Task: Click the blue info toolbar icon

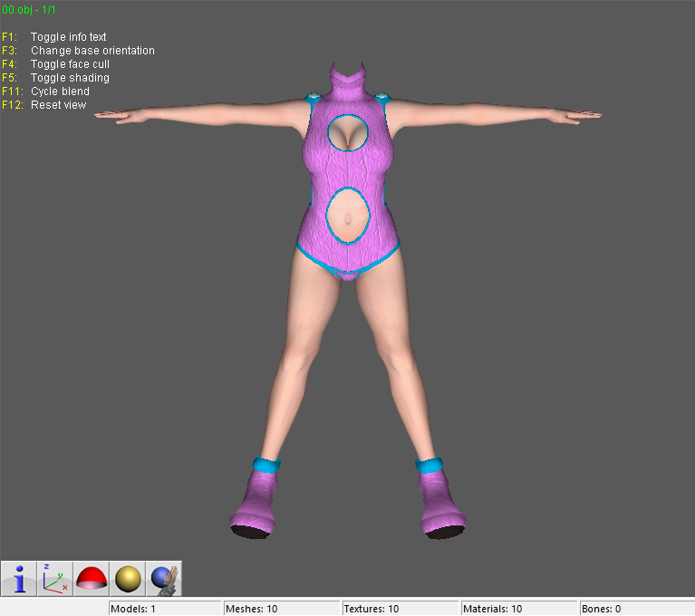Action: [x=19, y=579]
